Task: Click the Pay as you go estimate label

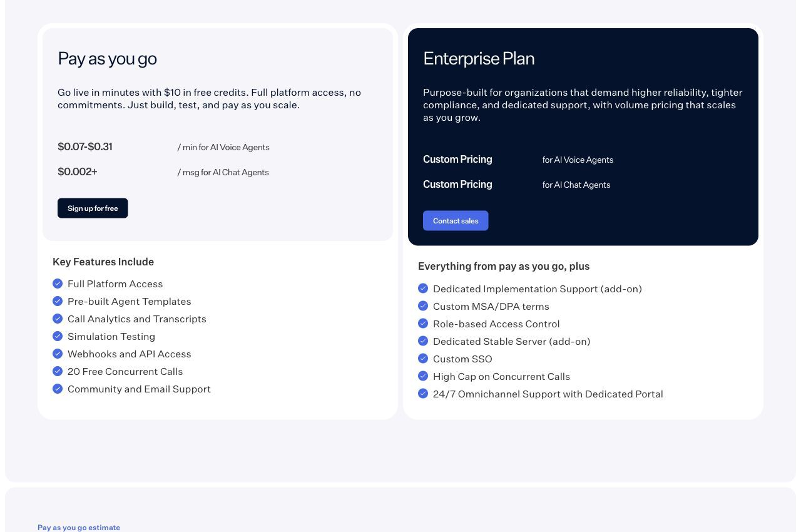Action: pyautogui.click(x=79, y=528)
